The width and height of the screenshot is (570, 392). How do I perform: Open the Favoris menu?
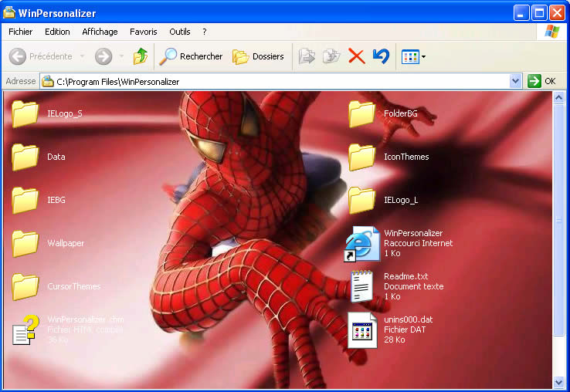[x=143, y=32]
